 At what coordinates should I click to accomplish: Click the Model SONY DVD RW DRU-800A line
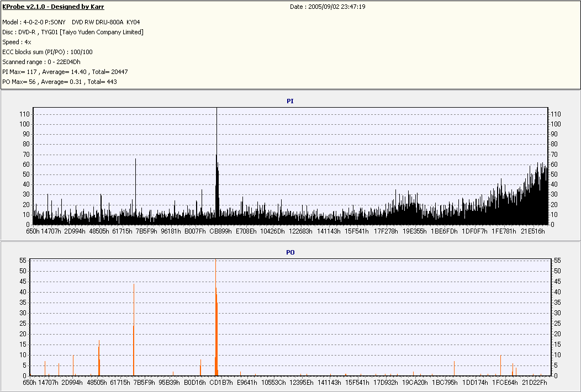71,22
